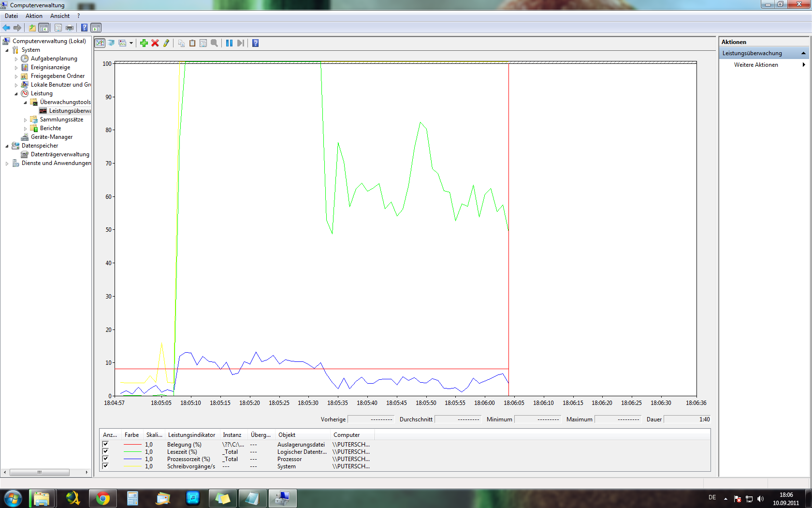Screen dimensions: 812x508
Task: Copy performance monitor properties icon
Action: [181, 43]
